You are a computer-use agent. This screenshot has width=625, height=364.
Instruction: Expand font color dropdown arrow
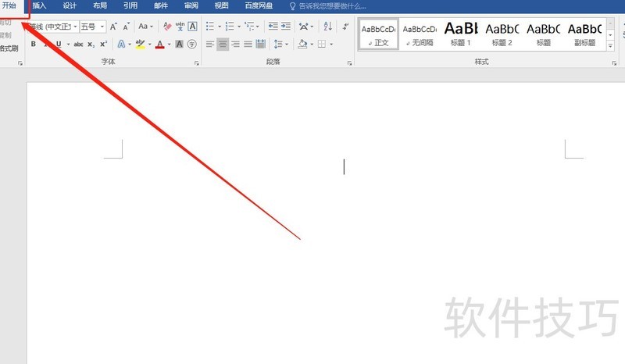tap(170, 44)
